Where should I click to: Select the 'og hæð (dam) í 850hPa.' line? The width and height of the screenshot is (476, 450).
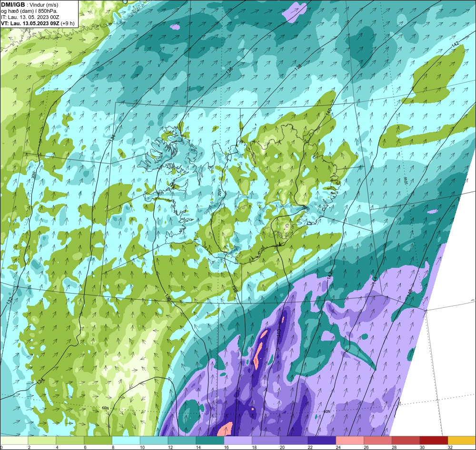pos(29,11)
